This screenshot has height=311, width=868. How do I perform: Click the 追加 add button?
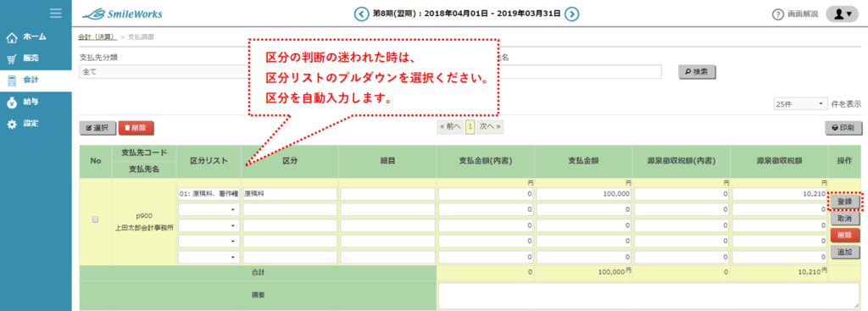point(845,252)
